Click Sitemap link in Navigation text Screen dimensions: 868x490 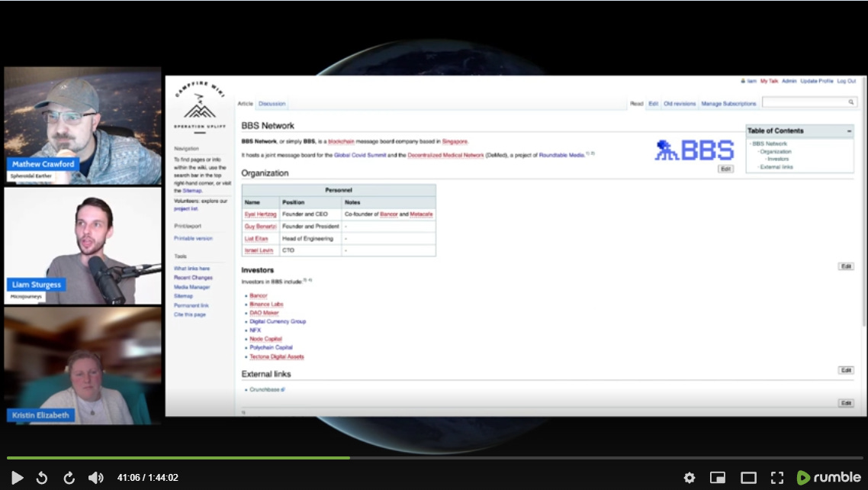tap(191, 191)
